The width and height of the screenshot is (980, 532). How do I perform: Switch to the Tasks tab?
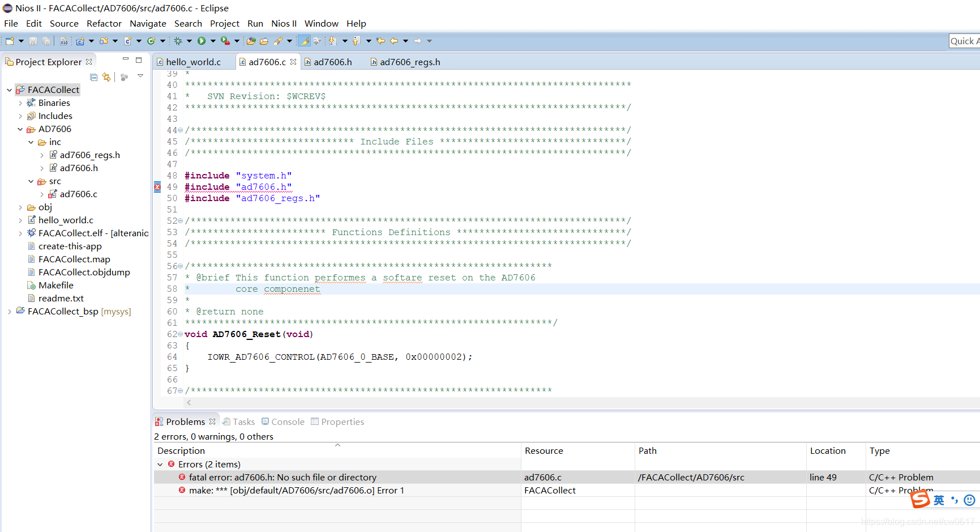(x=239, y=422)
